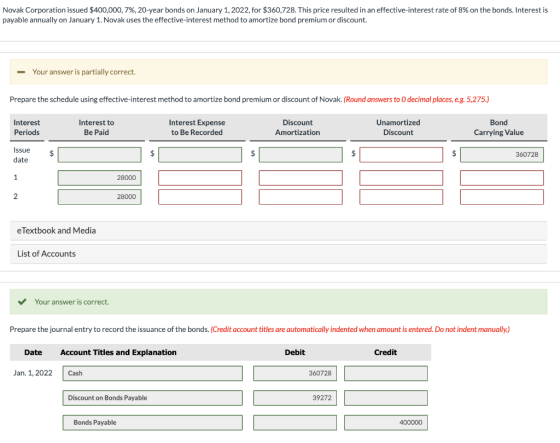Select Discount Amortization field for period 1
Viewport: 560px width, 443px height.
click(x=301, y=178)
